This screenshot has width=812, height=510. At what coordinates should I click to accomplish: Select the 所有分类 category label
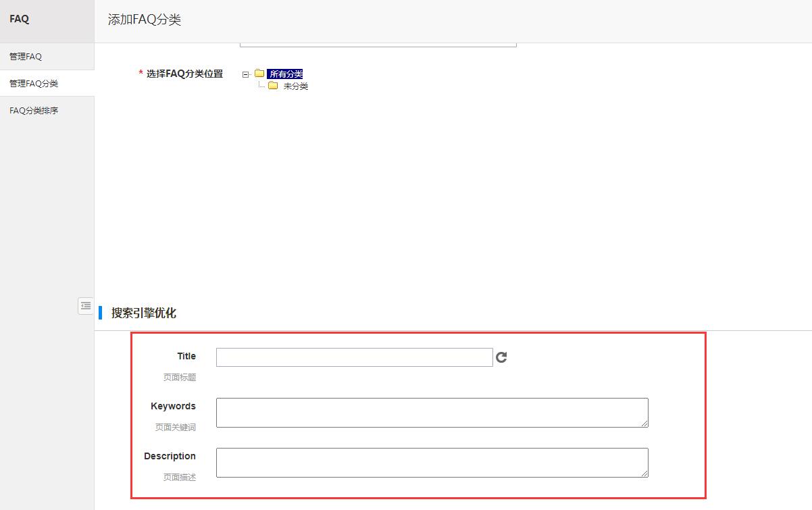(285, 74)
